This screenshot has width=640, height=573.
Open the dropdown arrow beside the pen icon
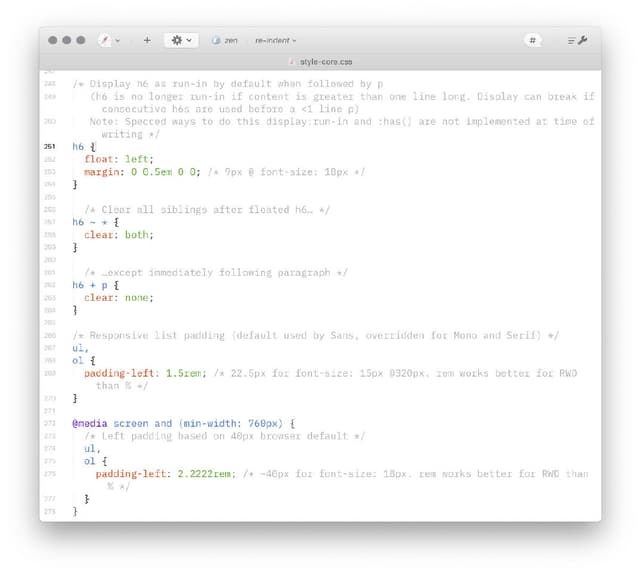118,41
